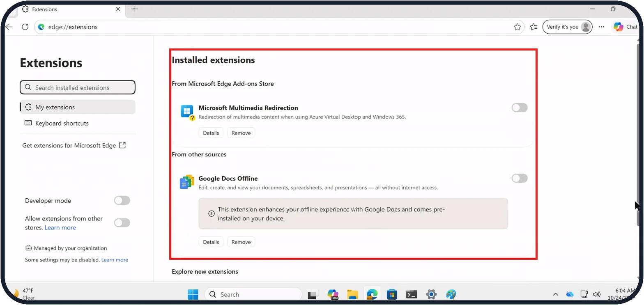Viewport: 644px width, 305px height.
Task: Click the Google Docs Offline icon
Action: tap(187, 182)
